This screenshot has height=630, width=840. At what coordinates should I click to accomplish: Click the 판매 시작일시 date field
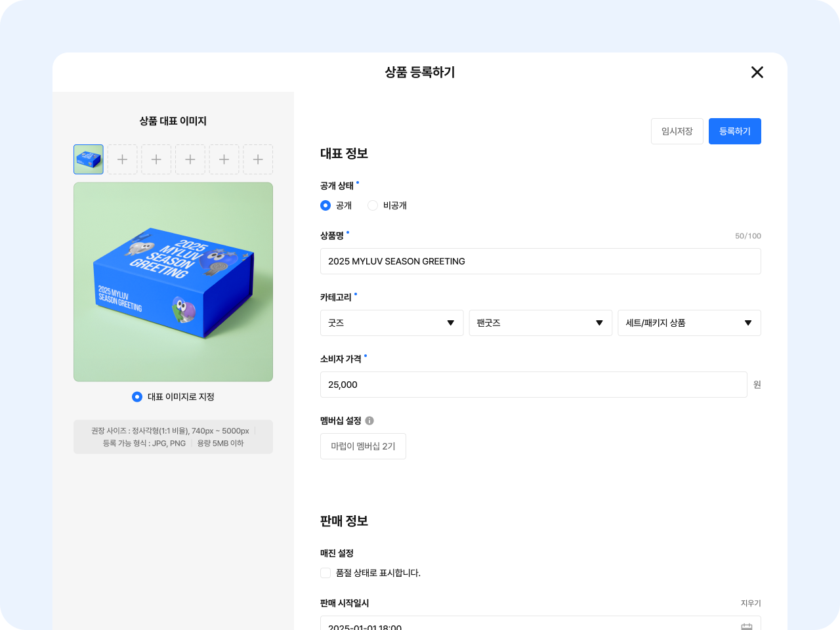541,623
